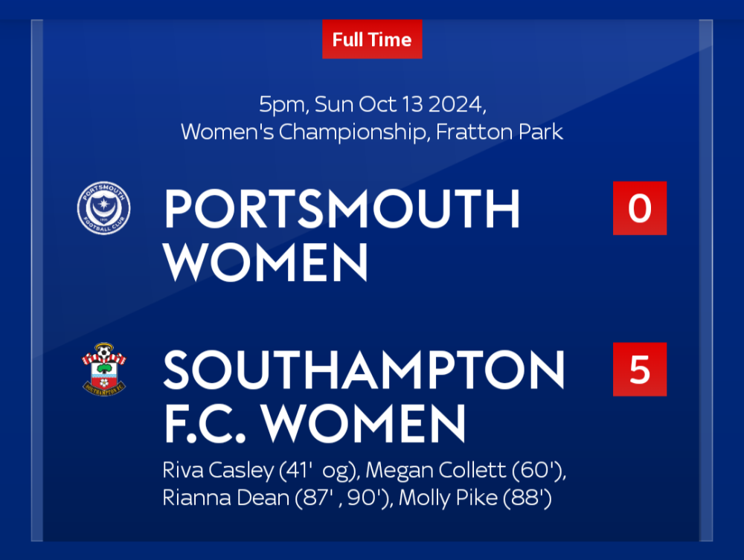Open the Southampton F.C. Women team name
The width and height of the screenshot is (744, 560).
click(x=363, y=396)
